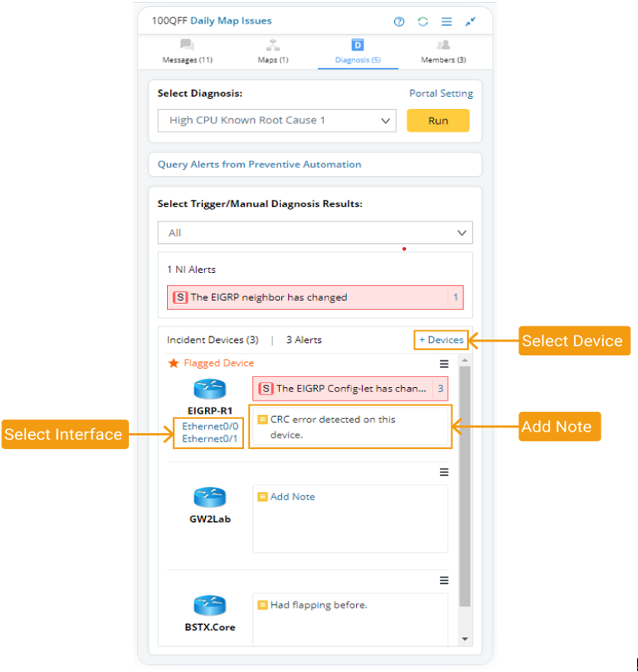The image size is (638, 672).
Task: Click the GW2Lab device name
Action: coord(210,520)
